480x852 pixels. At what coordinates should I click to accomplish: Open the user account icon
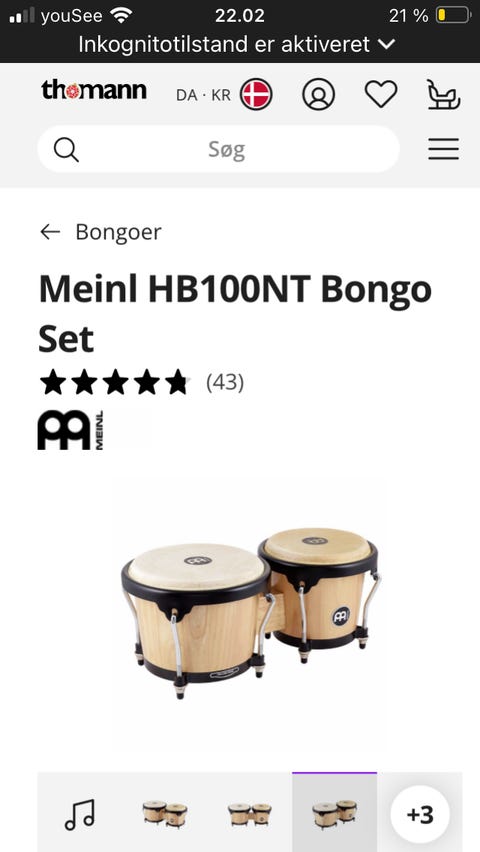coord(318,95)
